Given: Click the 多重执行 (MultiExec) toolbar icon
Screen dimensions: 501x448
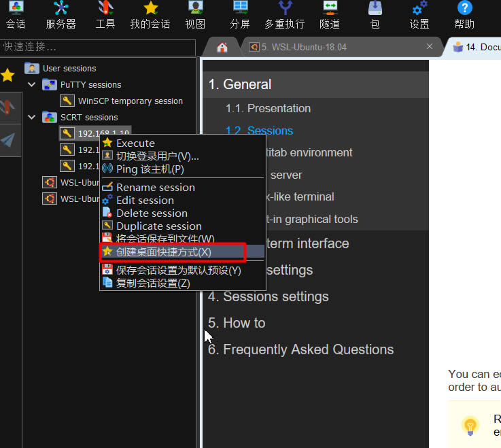Looking at the screenshot, I should pyautogui.click(x=284, y=15).
